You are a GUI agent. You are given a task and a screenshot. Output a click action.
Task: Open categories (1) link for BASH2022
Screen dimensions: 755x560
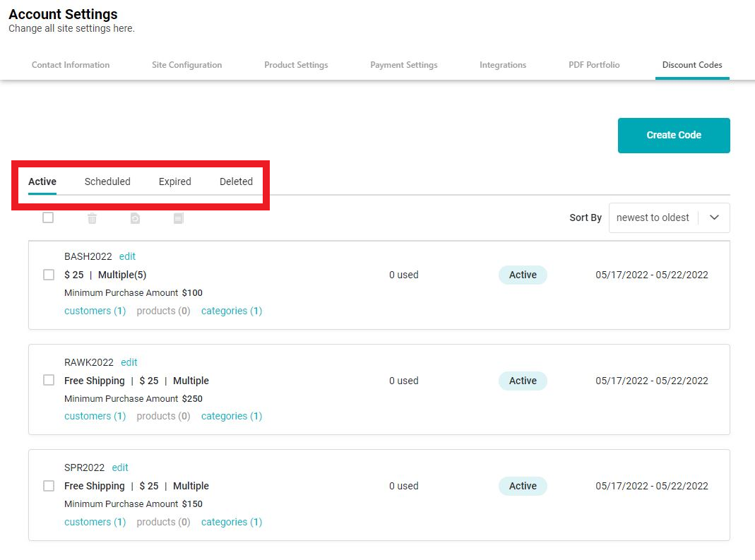point(232,311)
